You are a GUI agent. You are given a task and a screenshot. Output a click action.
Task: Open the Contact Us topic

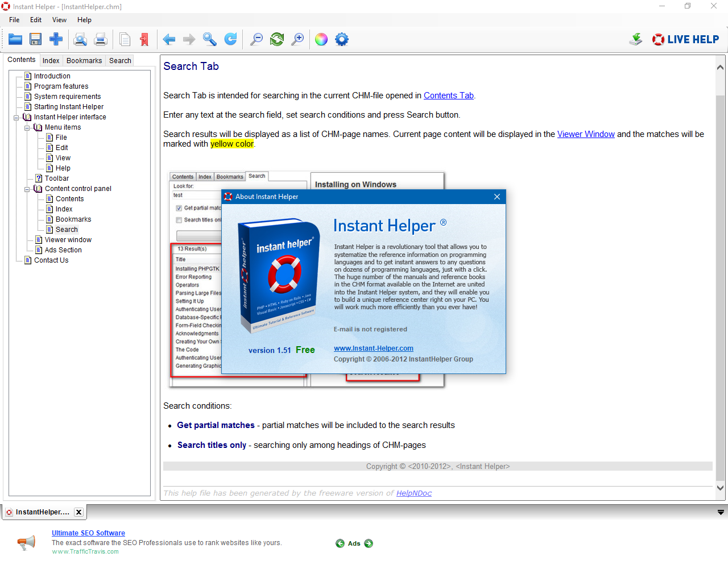[51, 260]
